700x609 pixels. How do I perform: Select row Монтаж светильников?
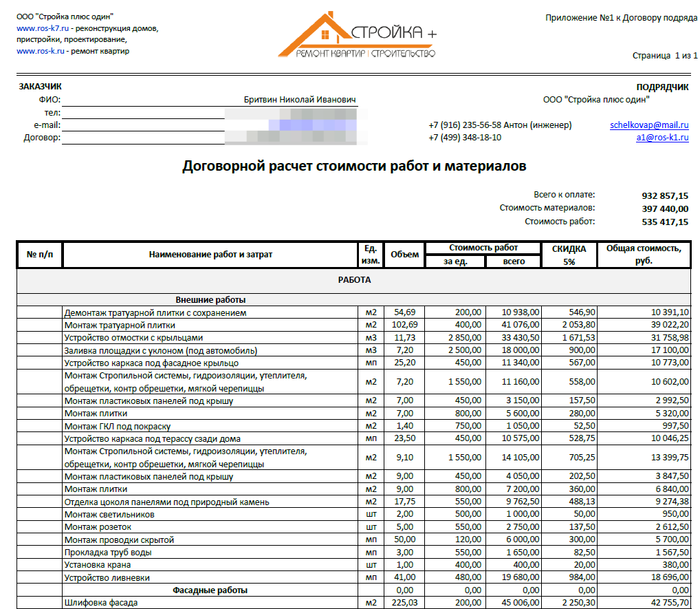point(354,514)
